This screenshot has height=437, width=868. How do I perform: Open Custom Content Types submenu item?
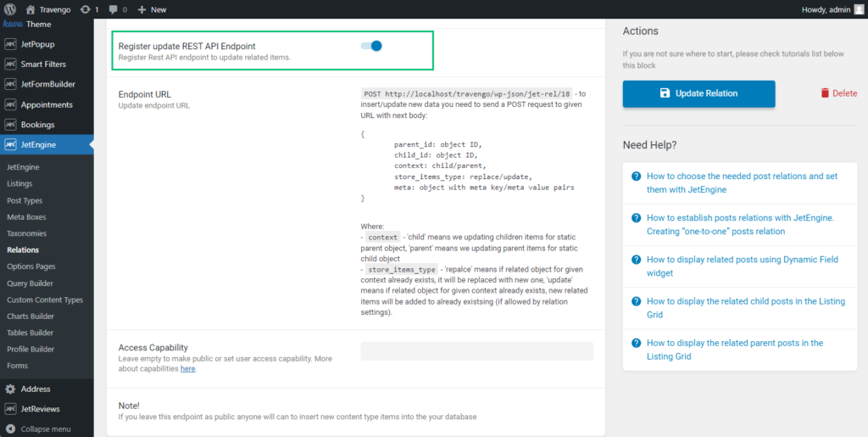point(45,300)
